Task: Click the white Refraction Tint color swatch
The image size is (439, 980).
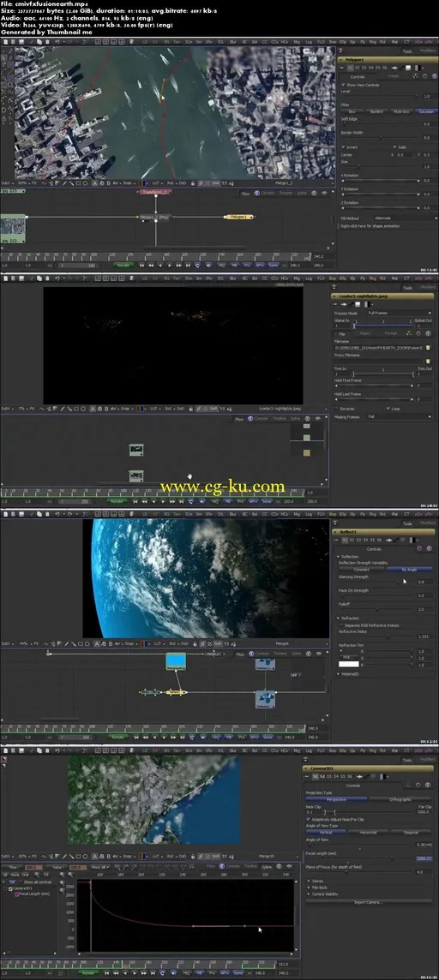Action: point(349,665)
